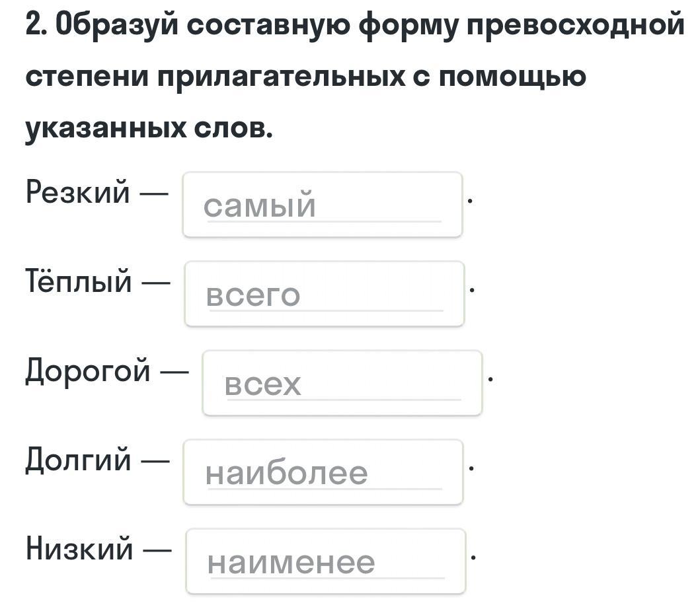Activate the 'наименее' answer field

pos(325,561)
